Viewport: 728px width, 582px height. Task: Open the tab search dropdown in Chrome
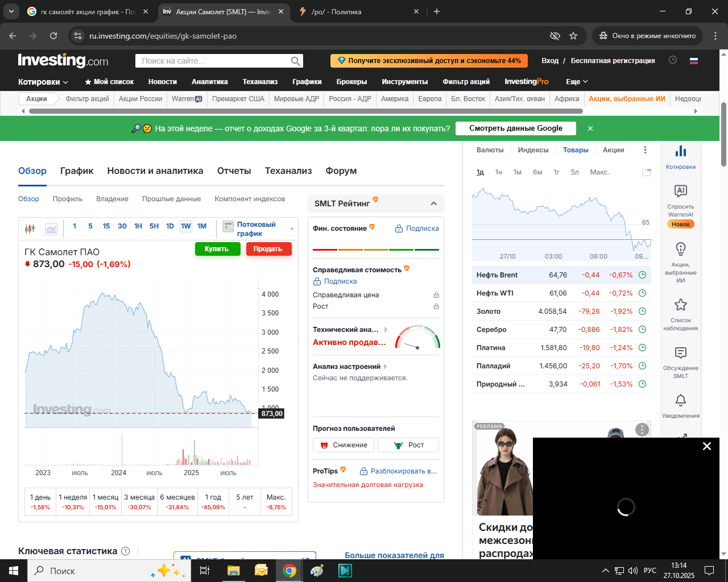pos(11,11)
